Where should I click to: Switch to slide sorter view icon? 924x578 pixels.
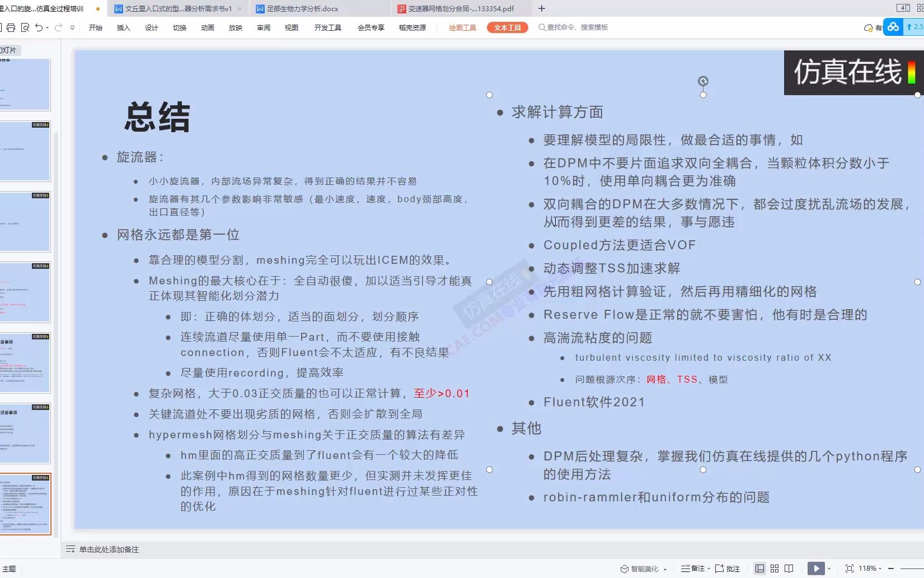(775, 568)
